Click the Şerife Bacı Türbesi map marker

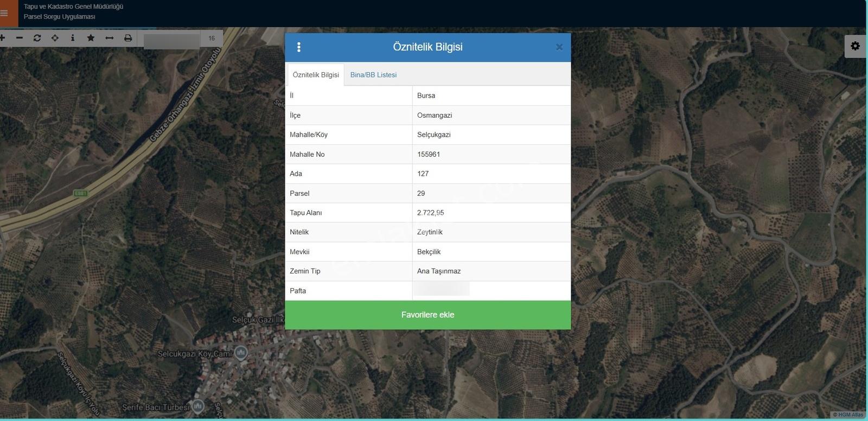pyautogui.click(x=198, y=406)
